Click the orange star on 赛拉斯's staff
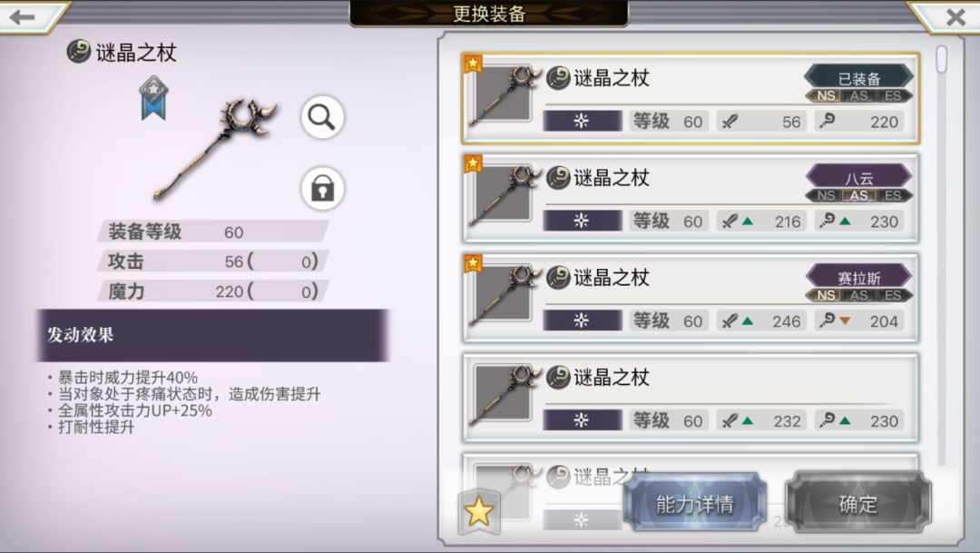980x553 pixels. click(x=473, y=262)
